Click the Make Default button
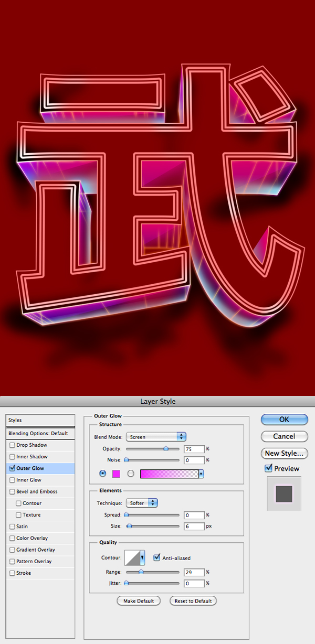Viewport: 315px width, 644px height. (139, 600)
